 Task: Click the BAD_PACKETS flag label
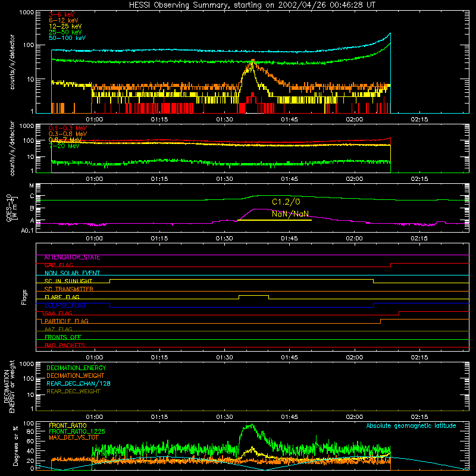coord(65,345)
